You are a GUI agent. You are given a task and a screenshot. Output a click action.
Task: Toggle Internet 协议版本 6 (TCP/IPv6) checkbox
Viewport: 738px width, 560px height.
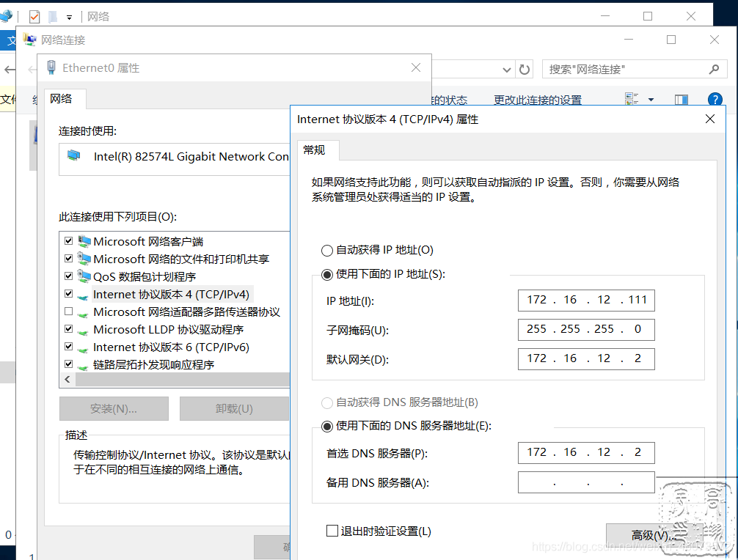click(69, 346)
